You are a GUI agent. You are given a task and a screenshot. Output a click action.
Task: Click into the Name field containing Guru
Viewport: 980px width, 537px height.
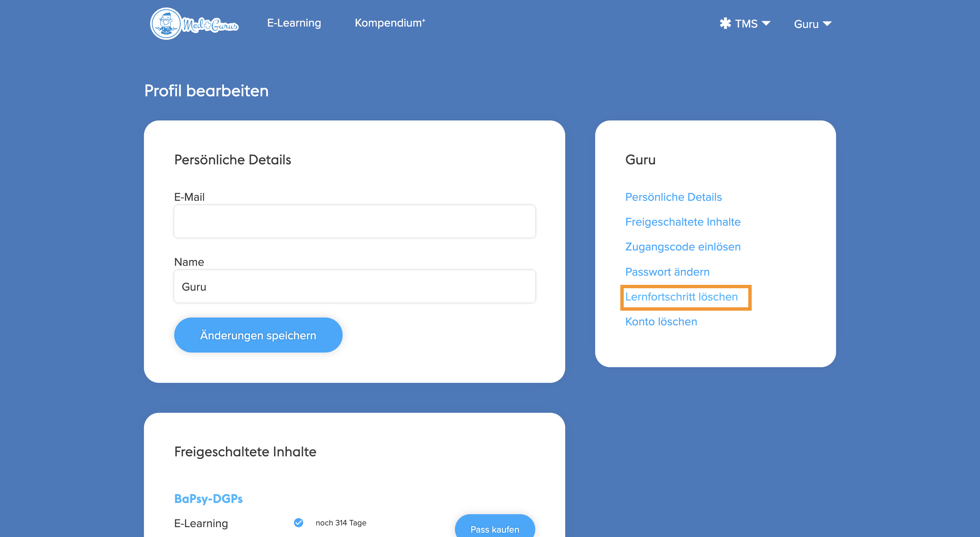pyautogui.click(x=354, y=287)
